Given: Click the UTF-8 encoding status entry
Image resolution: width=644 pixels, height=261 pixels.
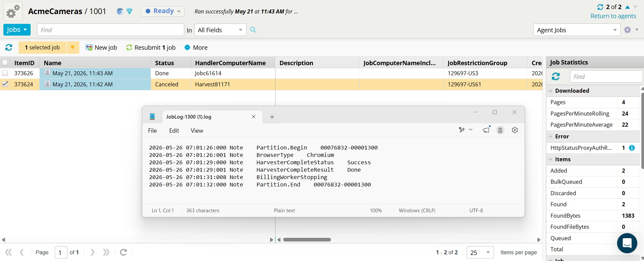Looking at the screenshot, I should point(476,211).
